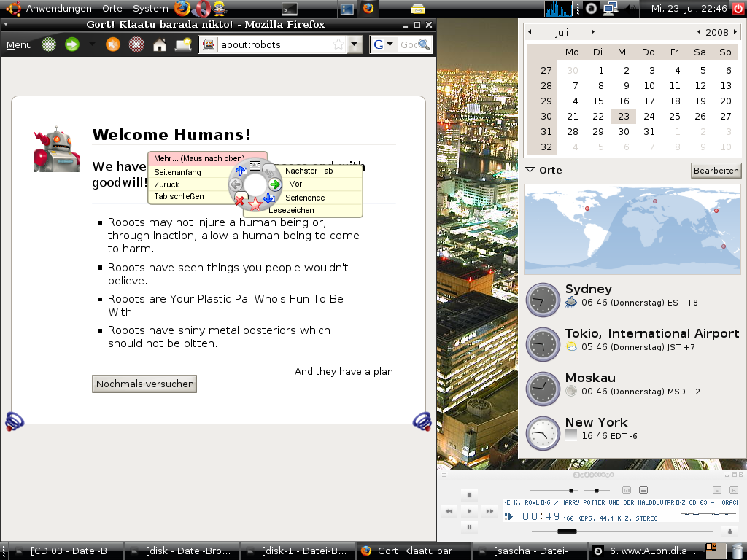The height and width of the screenshot is (560, 747).
Task: Click the Home icon in Firefox toolbar
Action: click(159, 45)
